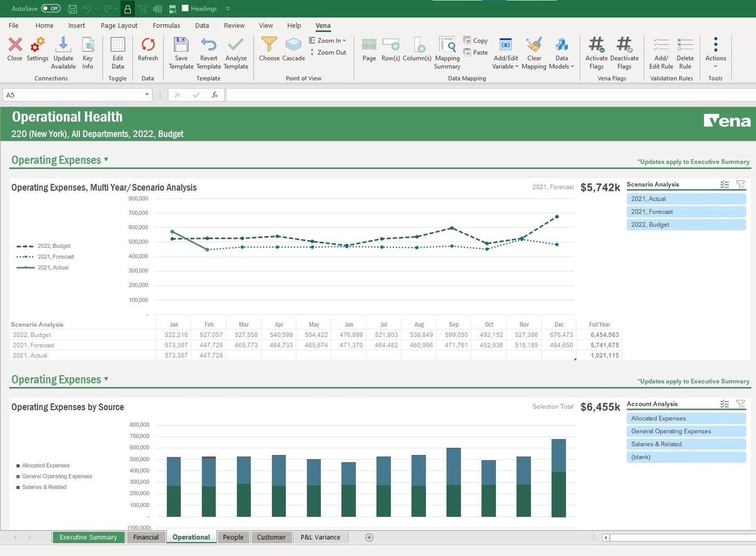Viewport: 756px width, 556px height.
Task: Toggle Salaries & Related slicer item
Action: click(x=686, y=444)
